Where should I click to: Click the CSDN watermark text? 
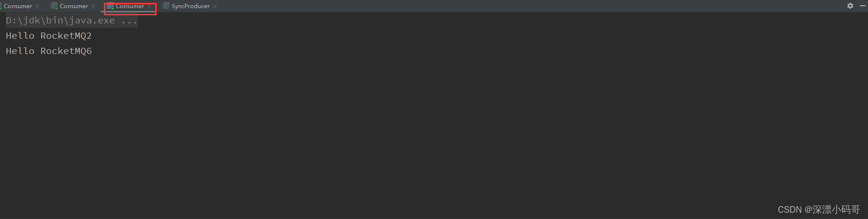coord(819,210)
